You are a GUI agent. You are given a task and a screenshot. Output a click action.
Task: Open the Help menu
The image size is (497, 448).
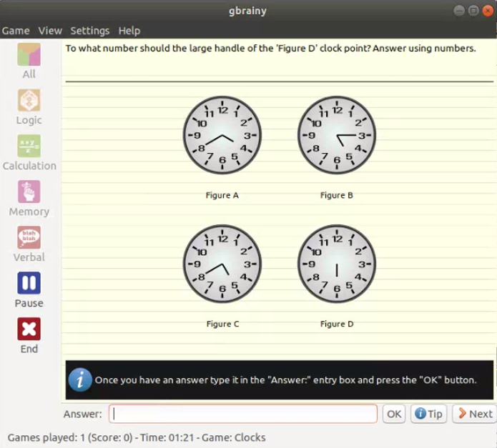(129, 31)
